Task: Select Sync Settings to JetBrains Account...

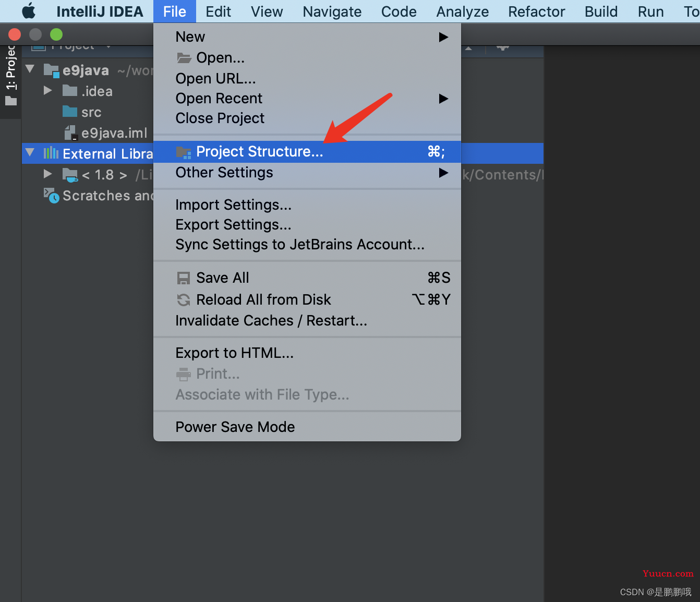Action: point(307,244)
